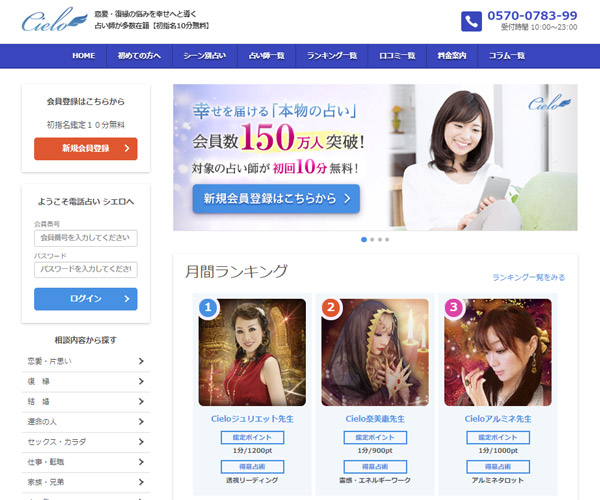Open 料金案内 menu item
600x500 pixels.
452,56
